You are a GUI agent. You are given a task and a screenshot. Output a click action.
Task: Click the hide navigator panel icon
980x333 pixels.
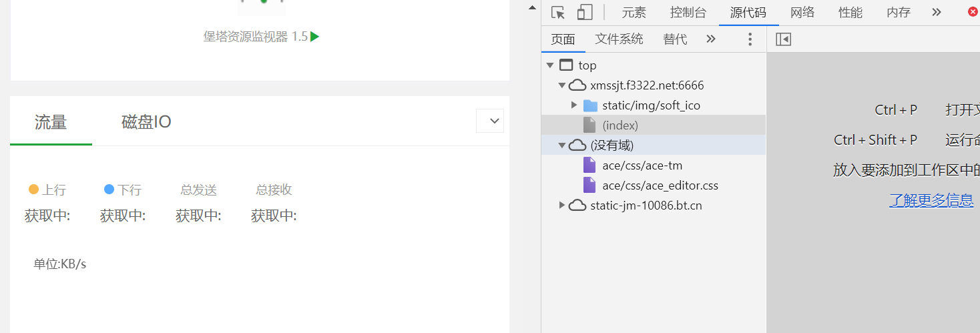coord(784,39)
